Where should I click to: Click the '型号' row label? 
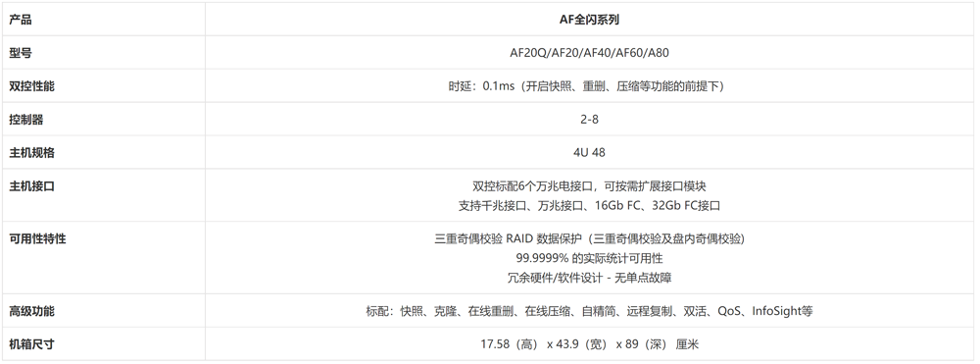[20, 53]
